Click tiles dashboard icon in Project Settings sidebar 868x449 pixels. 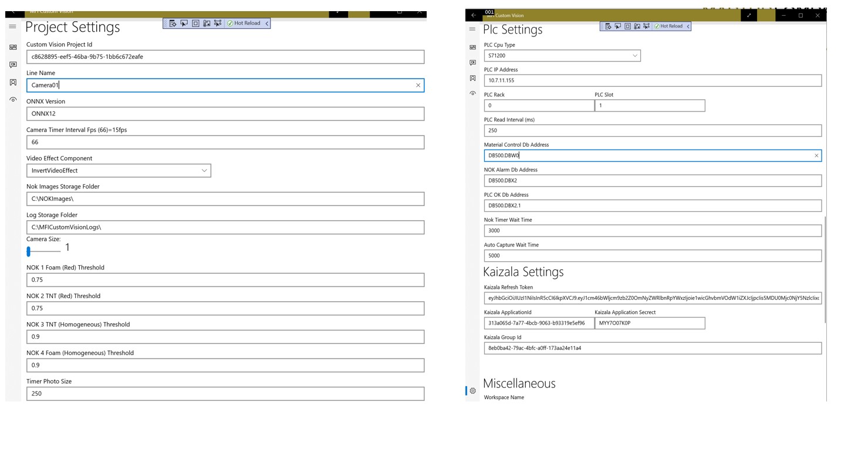(13, 47)
